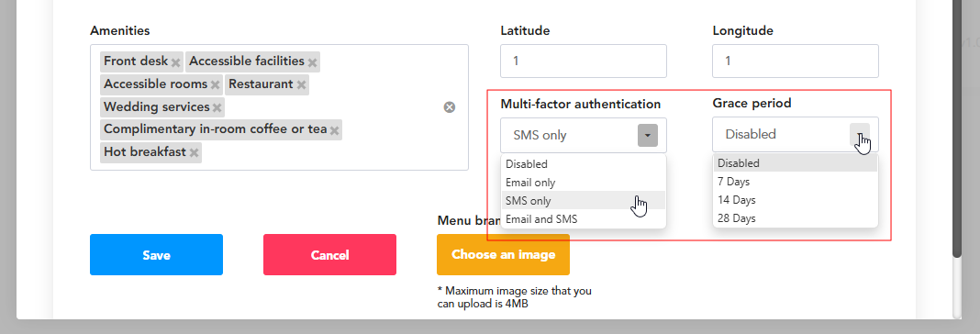The width and height of the screenshot is (980, 334).
Task: Open the Multi-factor authentication dropdown arrow
Action: pos(648,135)
